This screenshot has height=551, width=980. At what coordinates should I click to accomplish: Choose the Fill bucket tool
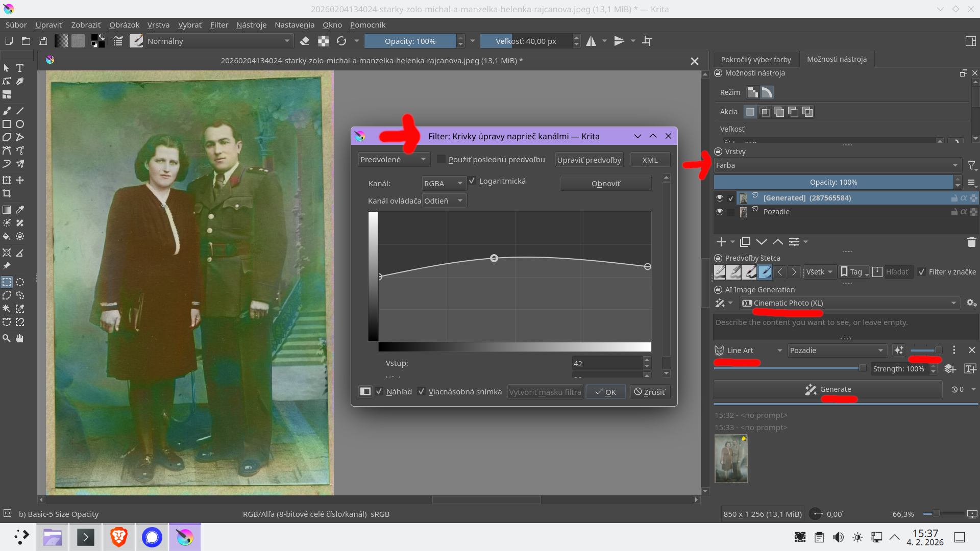coord(7,236)
